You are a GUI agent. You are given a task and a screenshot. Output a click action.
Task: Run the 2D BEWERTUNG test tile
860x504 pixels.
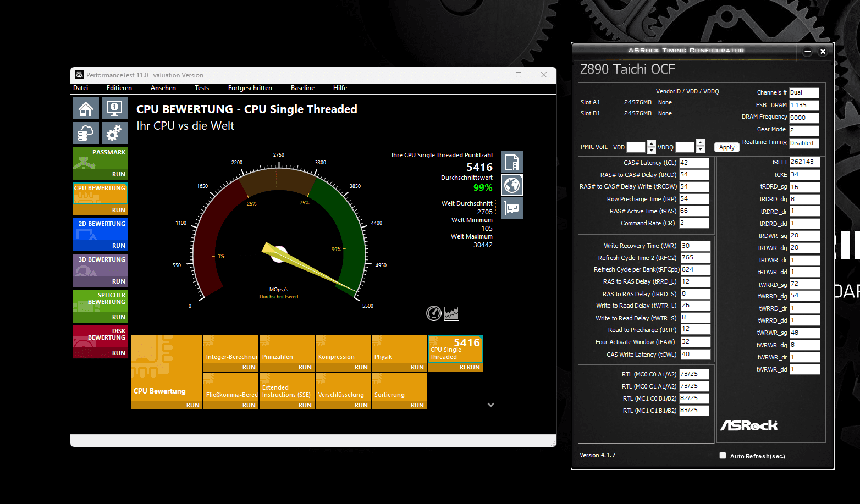coord(119,246)
